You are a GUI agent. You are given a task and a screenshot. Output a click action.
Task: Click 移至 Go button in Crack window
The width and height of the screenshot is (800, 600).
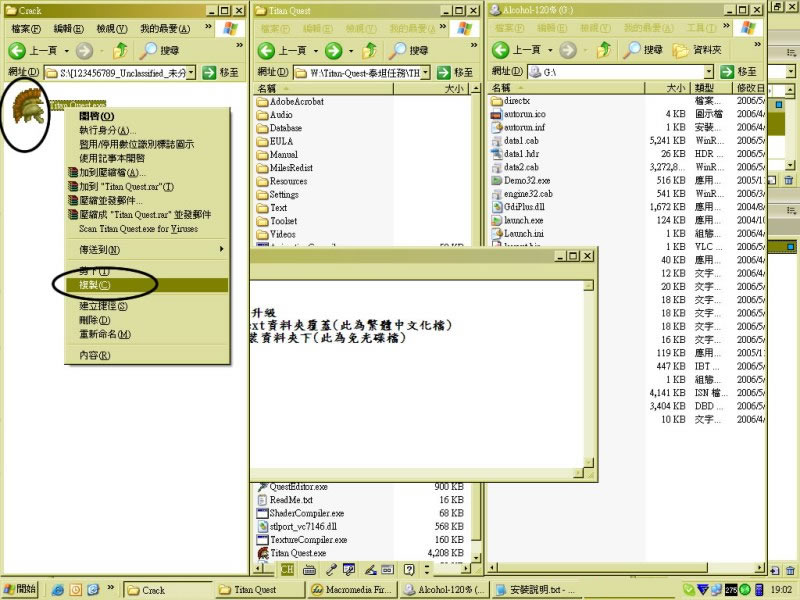click(x=220, y=73)
